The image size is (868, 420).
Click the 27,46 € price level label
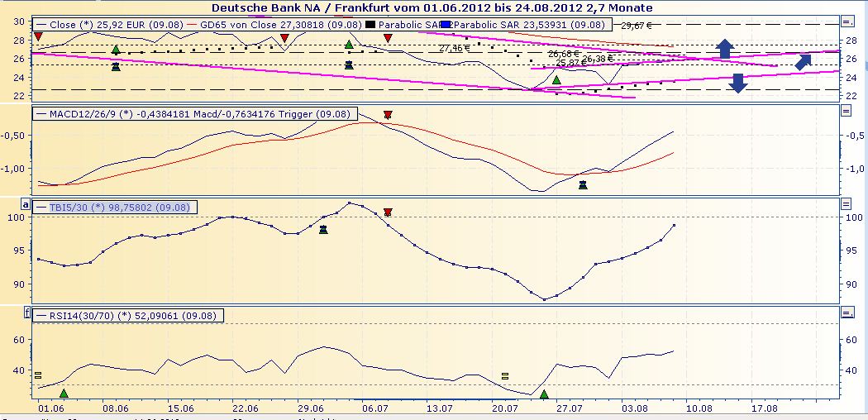[x=455, y=48]
